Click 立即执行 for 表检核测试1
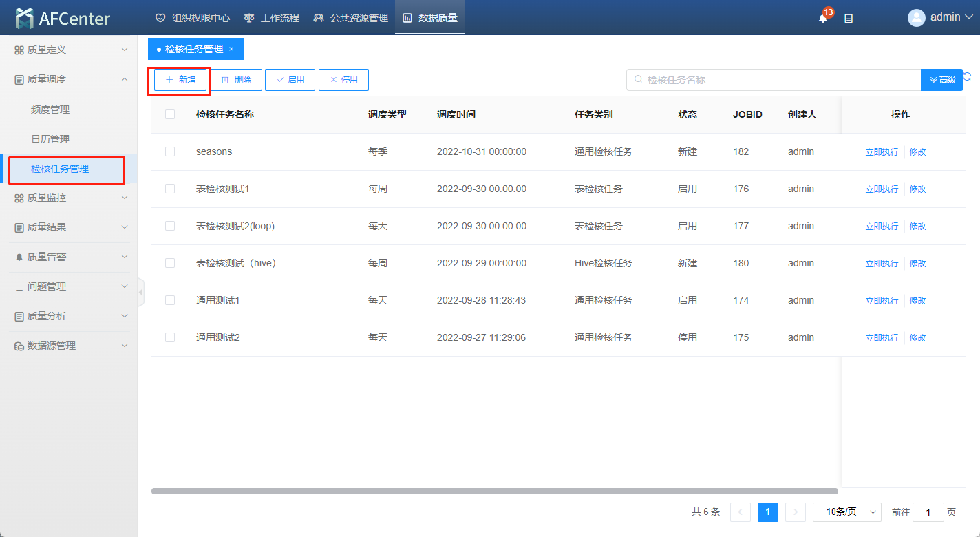 (882, 189)
